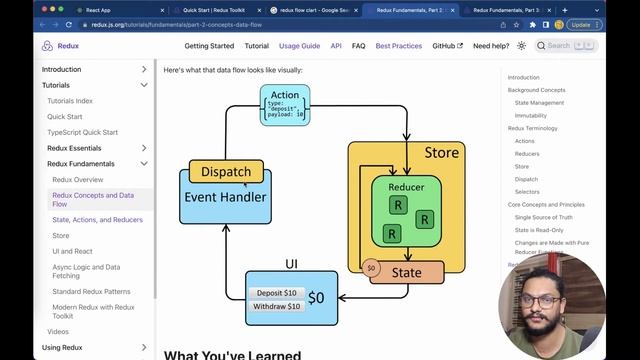
Task: Open Videos in sidebar
Action: coord(58,331)
